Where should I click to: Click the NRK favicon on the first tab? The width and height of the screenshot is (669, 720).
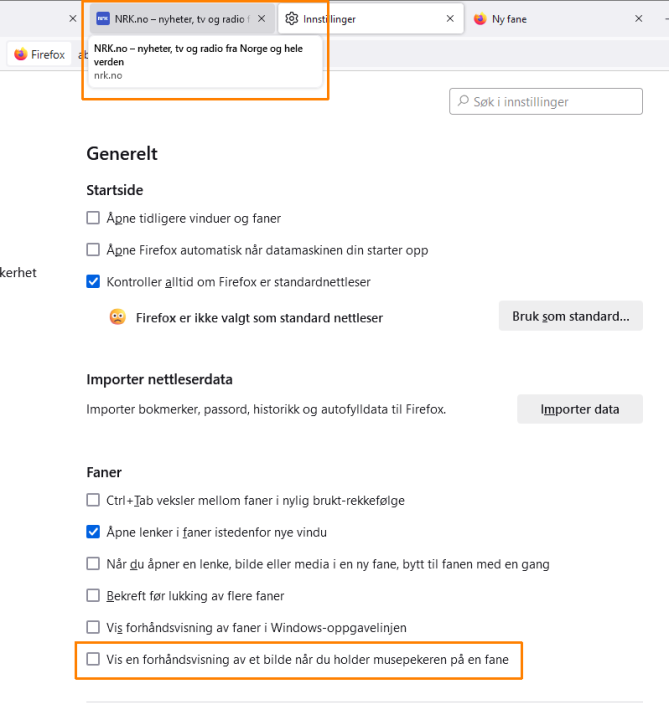102,19
